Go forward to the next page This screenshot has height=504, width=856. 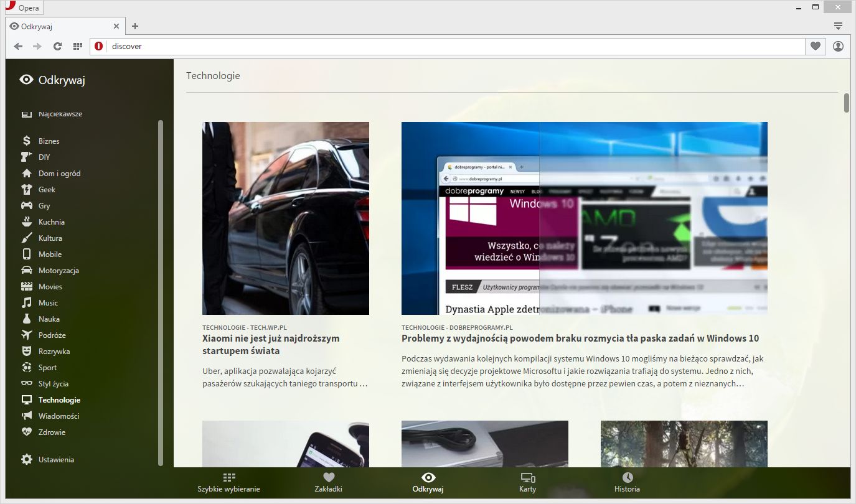37,46
